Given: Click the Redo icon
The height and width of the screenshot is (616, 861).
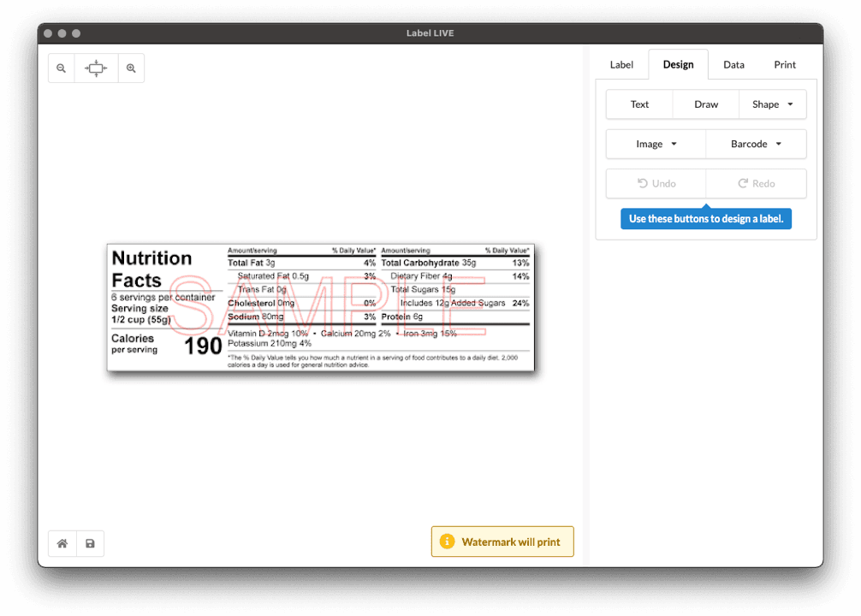Looking at the screenshot, I should (x=756, y=183).
